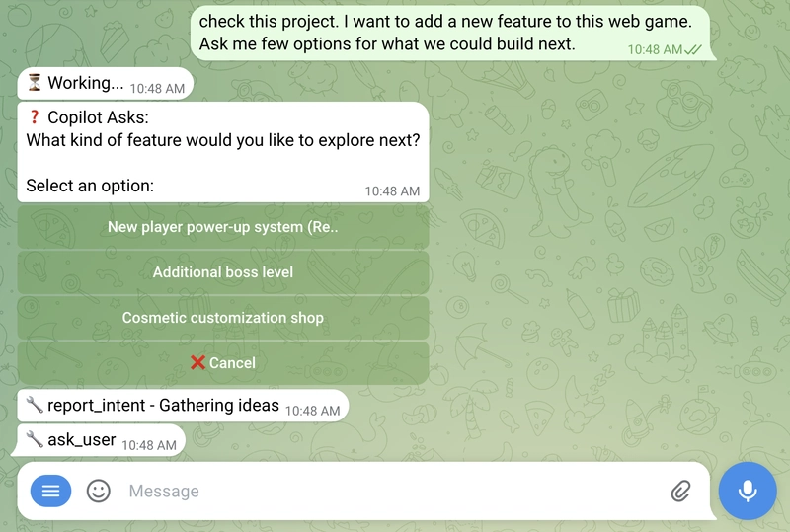Click the hourglass icon in Working message
790x532 pixels.
pyautogui.click(x=35, y=83)
